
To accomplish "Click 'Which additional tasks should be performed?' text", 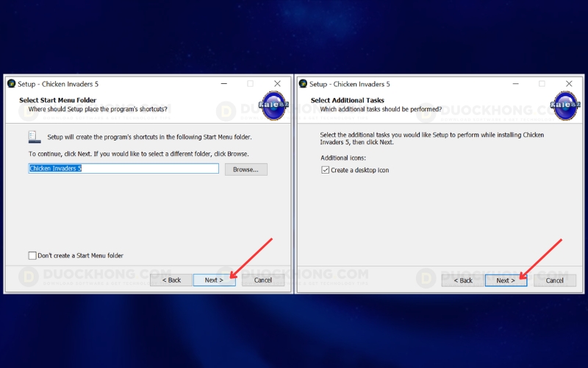I will click(381, 109).
